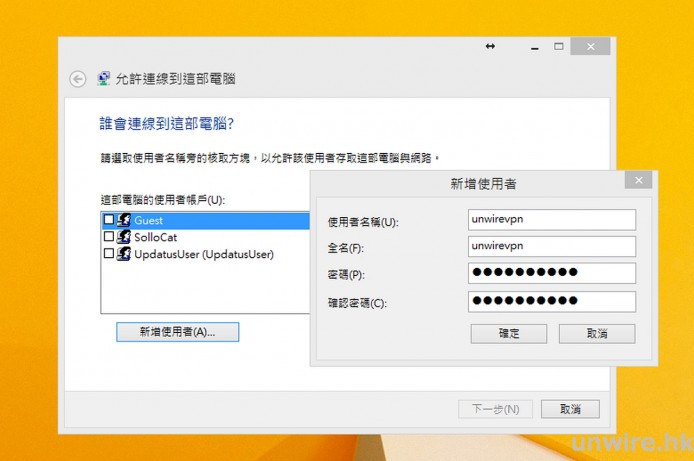Viewport: 694px width, 461px height.
Task: Click 取消 at the wizard bottom
Action: click(x=570, y=409)
